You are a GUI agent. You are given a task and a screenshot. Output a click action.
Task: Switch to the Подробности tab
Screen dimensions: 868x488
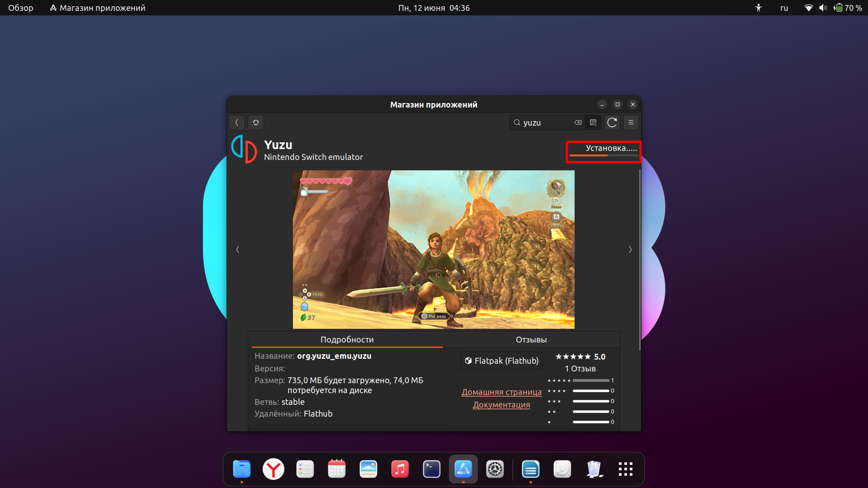[347, 339]
